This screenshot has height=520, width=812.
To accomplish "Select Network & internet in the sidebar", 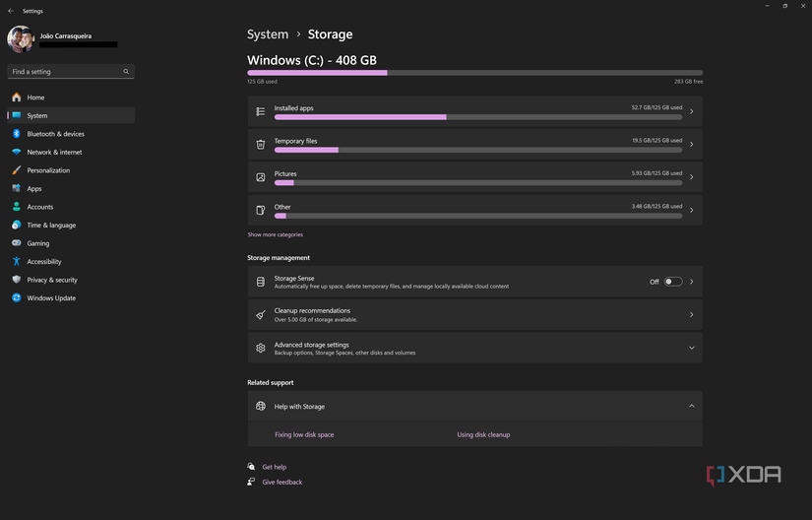I will [x=71, y=152].
